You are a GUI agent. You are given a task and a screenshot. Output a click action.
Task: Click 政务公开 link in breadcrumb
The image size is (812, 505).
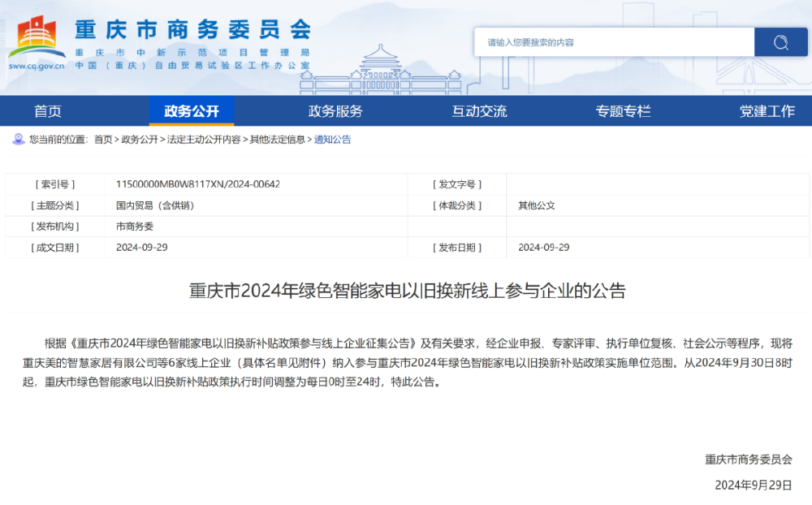pyautogui.click(x=140, y=140)
